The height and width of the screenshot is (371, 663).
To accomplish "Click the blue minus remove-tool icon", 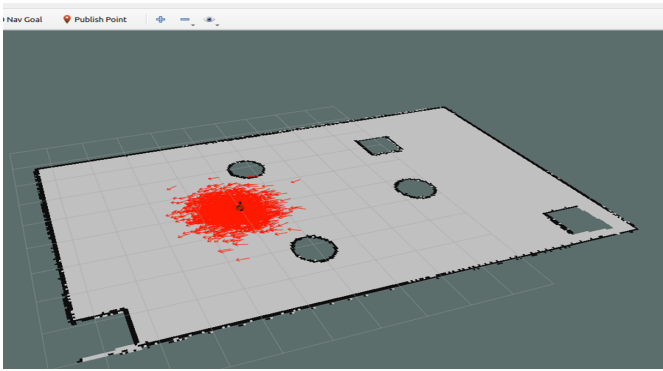I will tap(185, 19).
